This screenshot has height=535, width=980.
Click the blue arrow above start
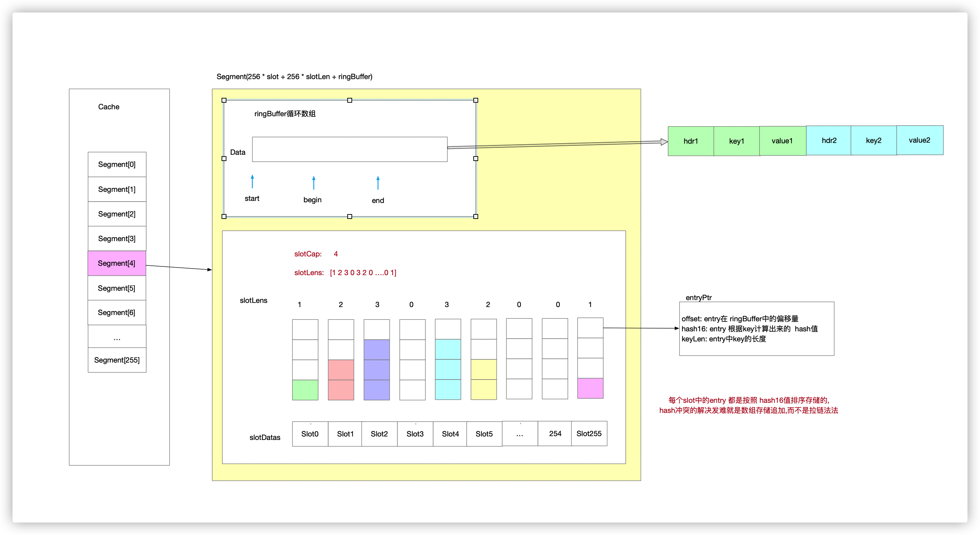click(x=252, y=181)
